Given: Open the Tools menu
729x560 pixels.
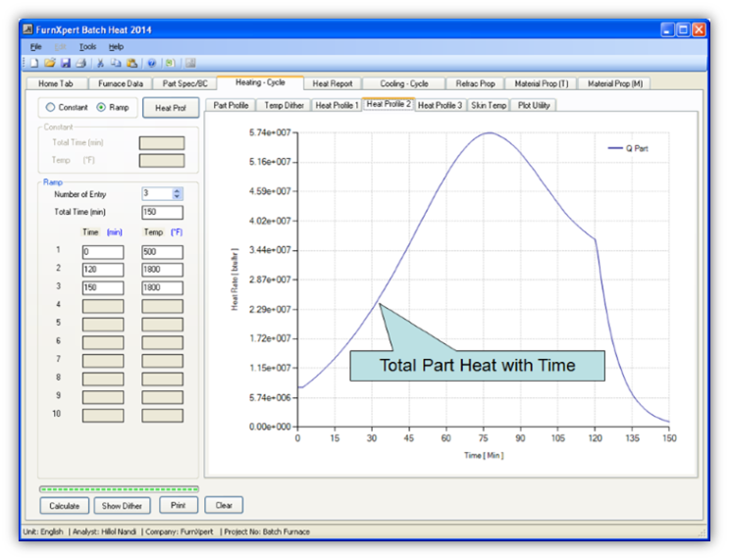Looking at the screenshot, I should 87,46.
